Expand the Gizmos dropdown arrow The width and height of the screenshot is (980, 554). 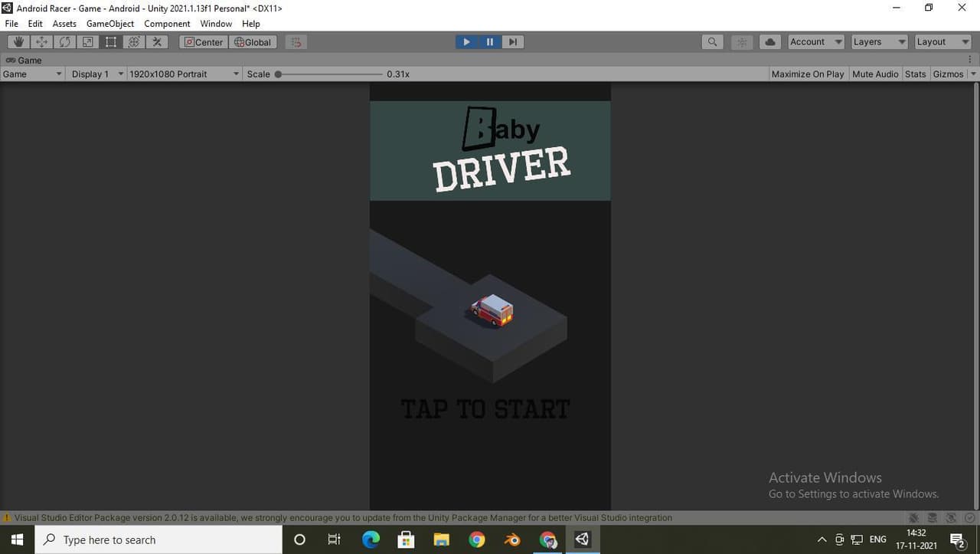[x=973, y=74]
